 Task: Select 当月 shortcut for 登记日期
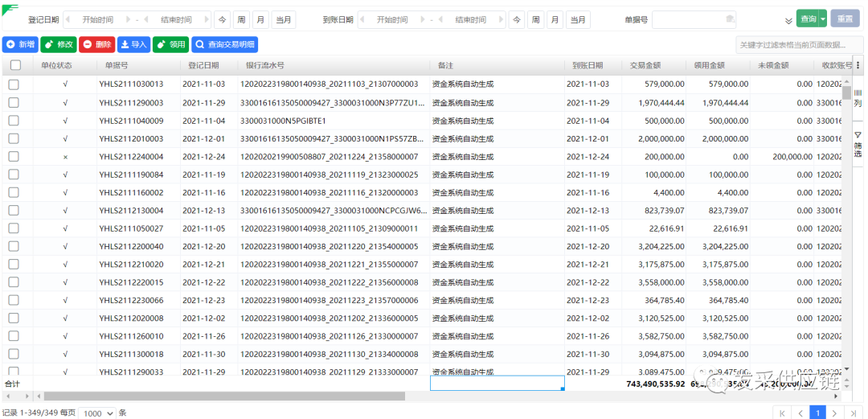coord(284,19)
